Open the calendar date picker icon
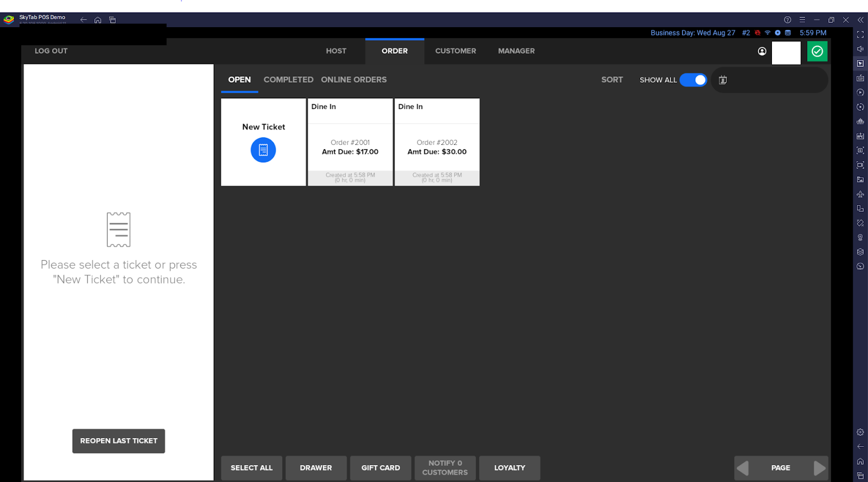The image size is (868, 482). 723,80
